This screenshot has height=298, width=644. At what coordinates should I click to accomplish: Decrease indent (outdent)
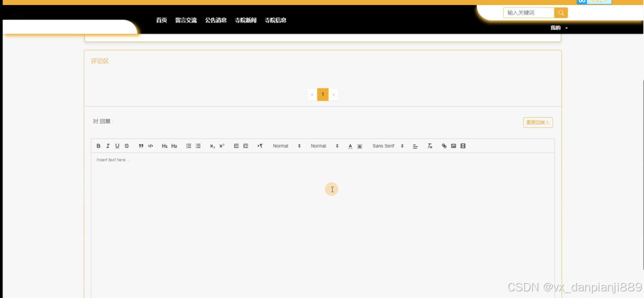click(236, 146)
